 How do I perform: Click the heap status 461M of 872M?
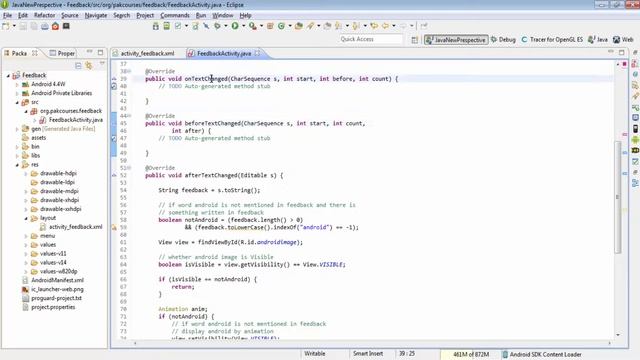[471, 354]
